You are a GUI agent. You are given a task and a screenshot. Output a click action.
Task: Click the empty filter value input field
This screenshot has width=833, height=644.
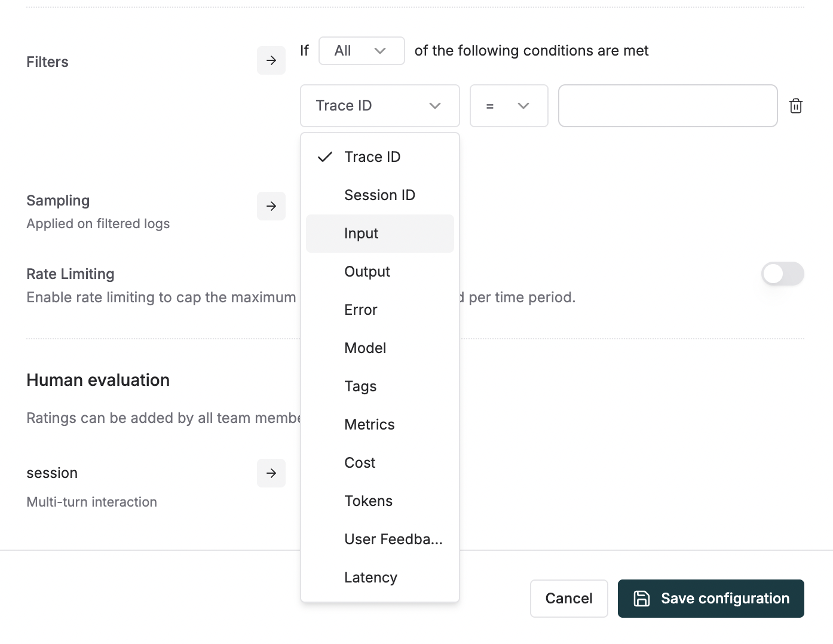[x=667, y=106]
